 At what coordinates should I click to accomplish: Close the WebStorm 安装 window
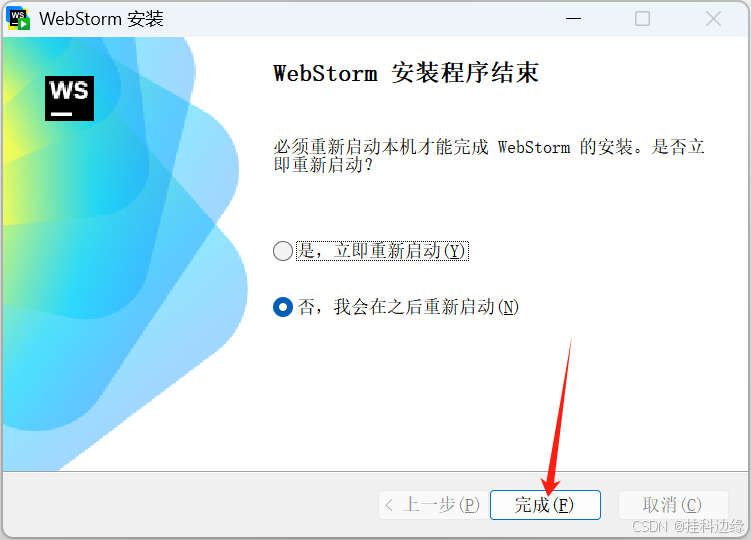point(713,19)
